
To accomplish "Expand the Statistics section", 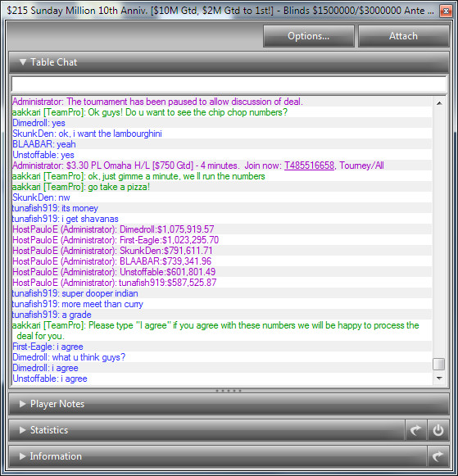I will tap(207, 430).
